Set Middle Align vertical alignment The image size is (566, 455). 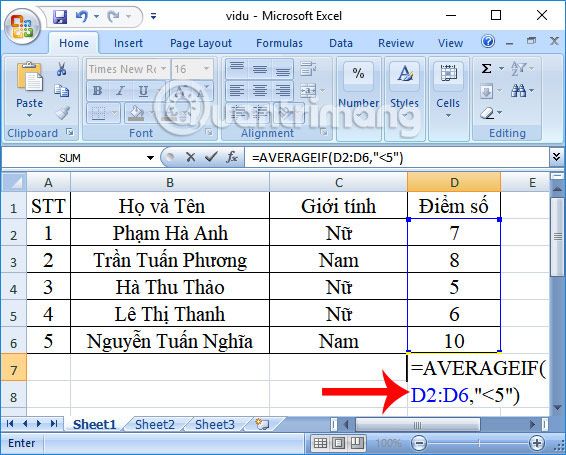pos(260,69)
